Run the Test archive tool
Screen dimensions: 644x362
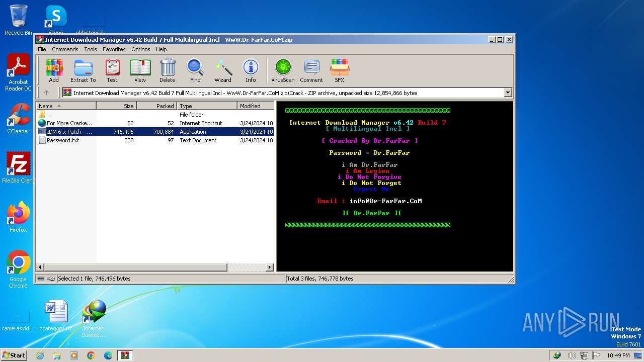(112, 70)
